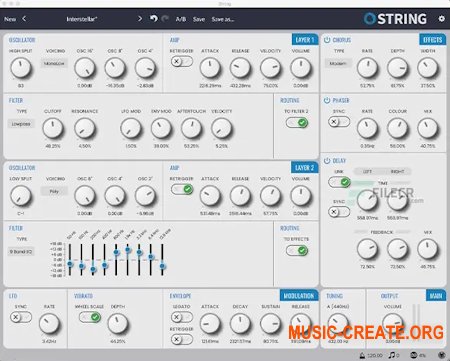450x361 pixels.
Task: Toggle the Chorus power icon
Action: 327,40
